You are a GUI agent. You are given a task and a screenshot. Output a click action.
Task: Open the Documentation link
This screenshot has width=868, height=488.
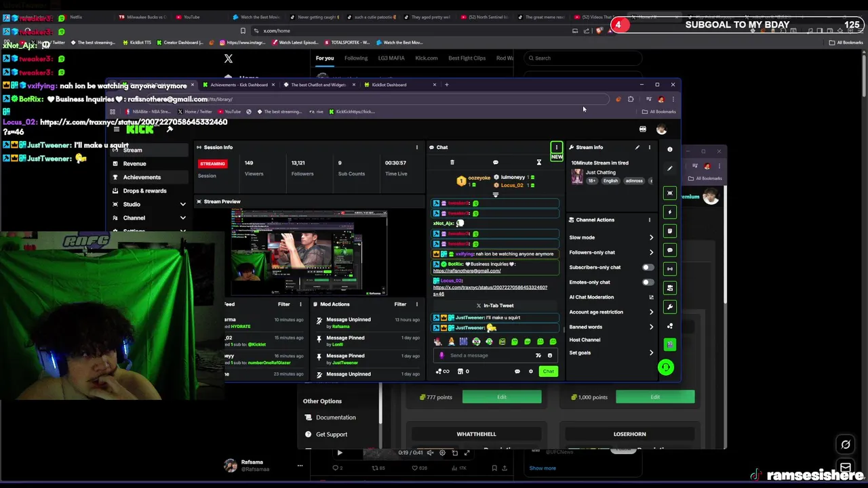[x=336, y=418]
